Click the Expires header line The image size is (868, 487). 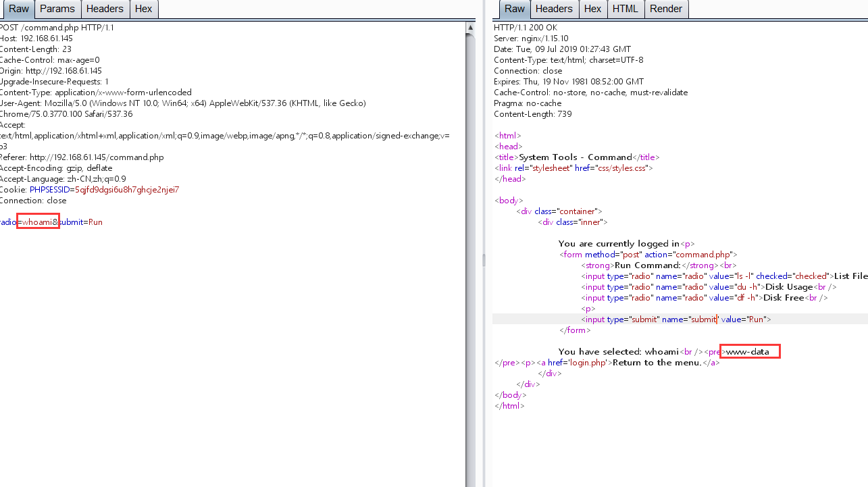tap(569, 82)
